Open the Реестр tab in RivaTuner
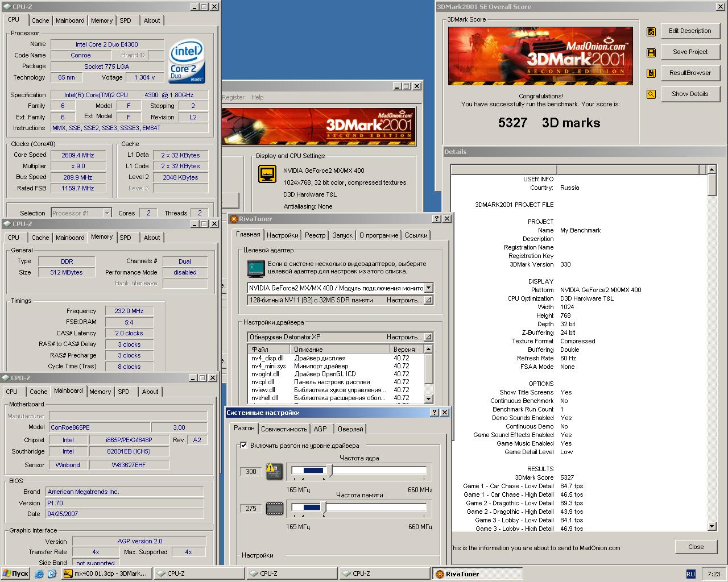This screenshot has width=728, height=582. (x=315, y=235)
